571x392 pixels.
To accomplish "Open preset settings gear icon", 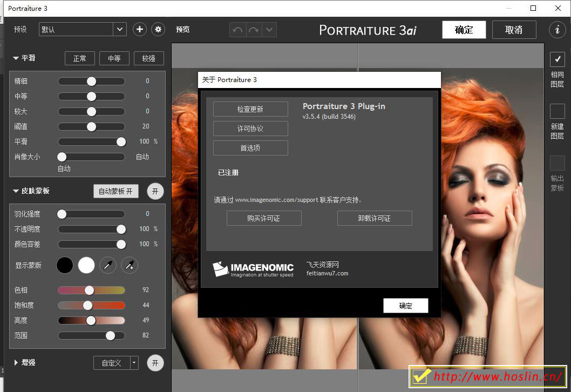I will pos(158,30).
